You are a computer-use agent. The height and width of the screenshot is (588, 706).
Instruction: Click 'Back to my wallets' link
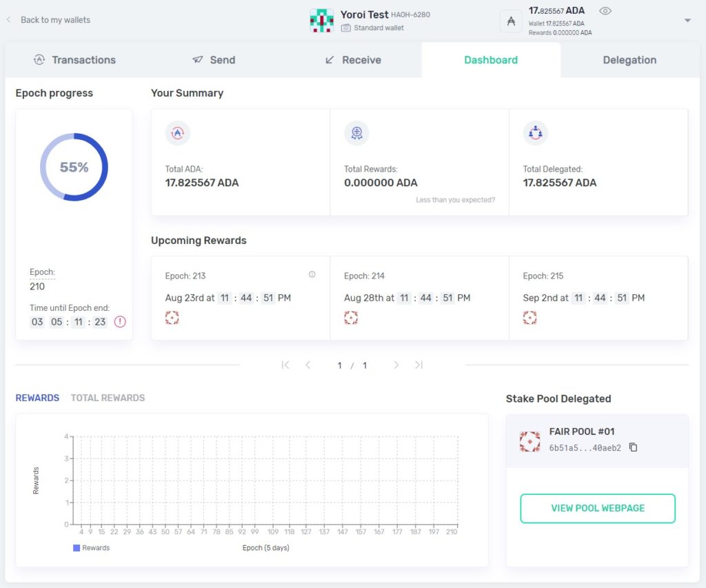(55, 20)
